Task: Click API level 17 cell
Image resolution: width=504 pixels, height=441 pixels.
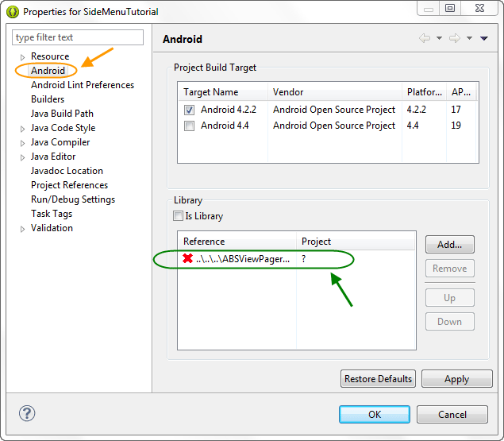Action: point(456,110)
